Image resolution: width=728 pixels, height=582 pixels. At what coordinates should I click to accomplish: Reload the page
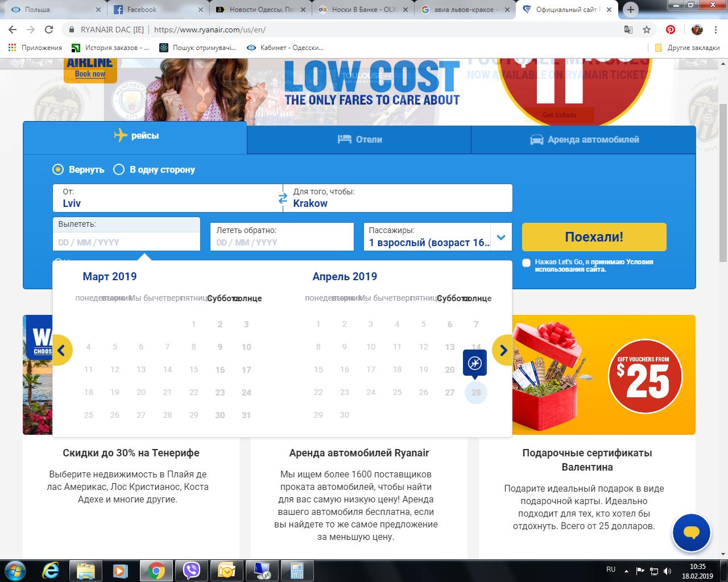(49, 30)
